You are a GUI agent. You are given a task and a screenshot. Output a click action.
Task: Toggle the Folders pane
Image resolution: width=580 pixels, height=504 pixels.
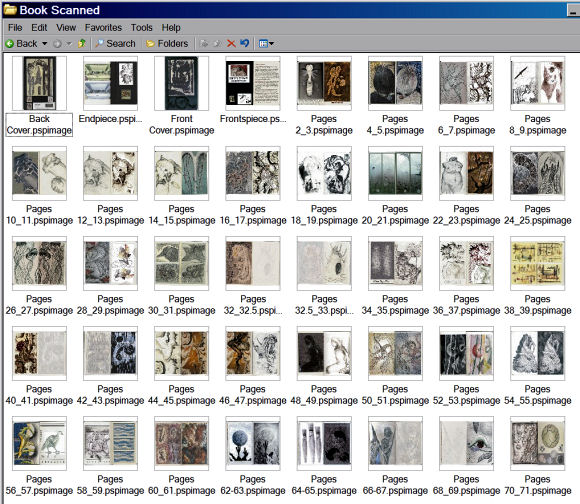click(167, 44)
